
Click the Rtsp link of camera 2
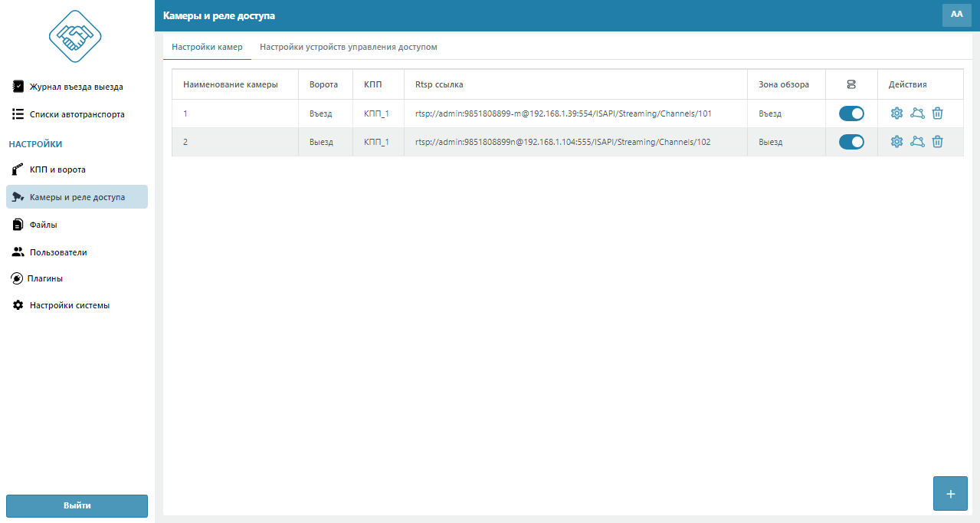pos(562,142)
